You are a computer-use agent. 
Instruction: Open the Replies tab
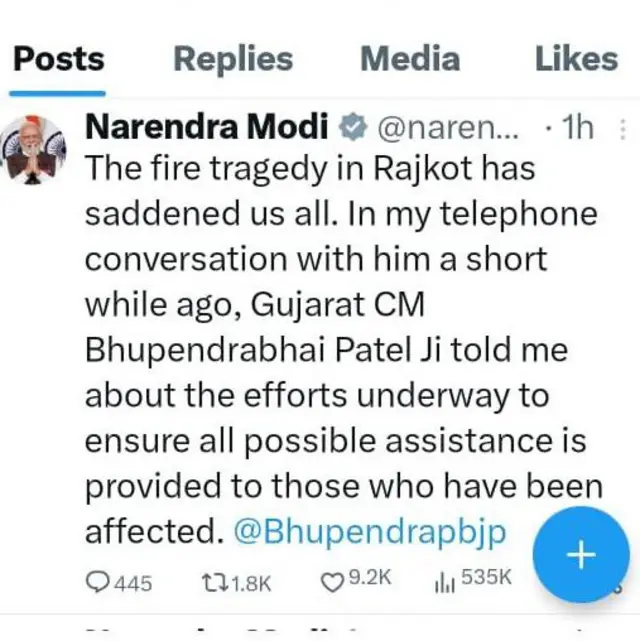pos(233,59)
